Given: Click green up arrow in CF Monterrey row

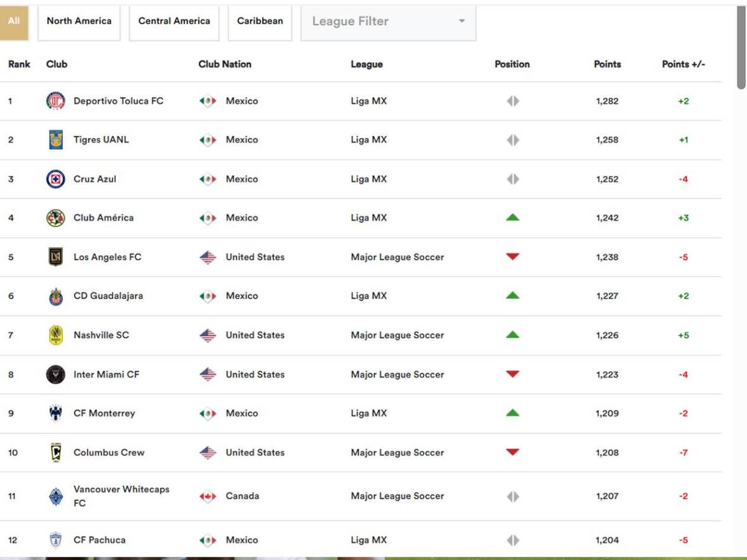Looking at the screenshot, I should click(x=512, y=413).
